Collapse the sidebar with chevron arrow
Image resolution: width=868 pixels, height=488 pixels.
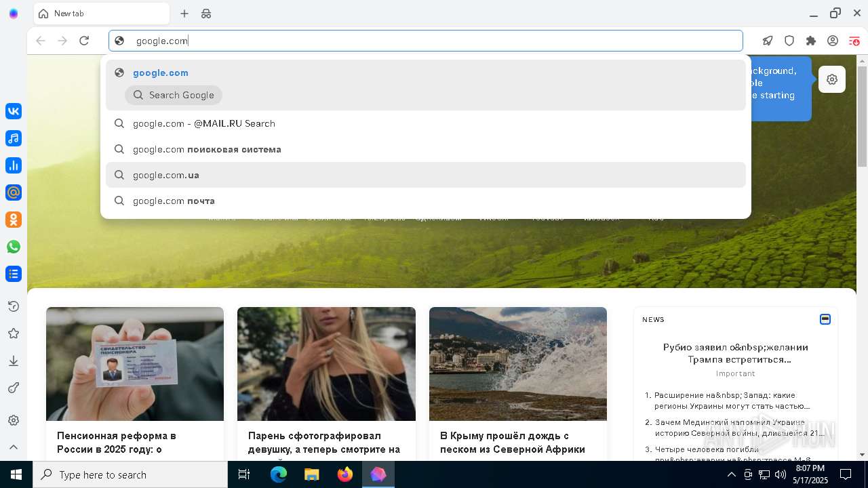coord(14,447)
